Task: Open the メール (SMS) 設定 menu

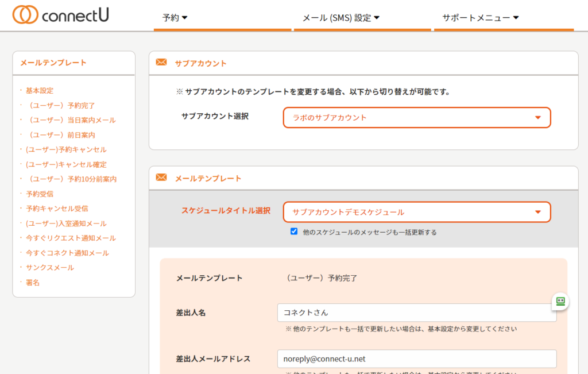Action: [341, 18]
